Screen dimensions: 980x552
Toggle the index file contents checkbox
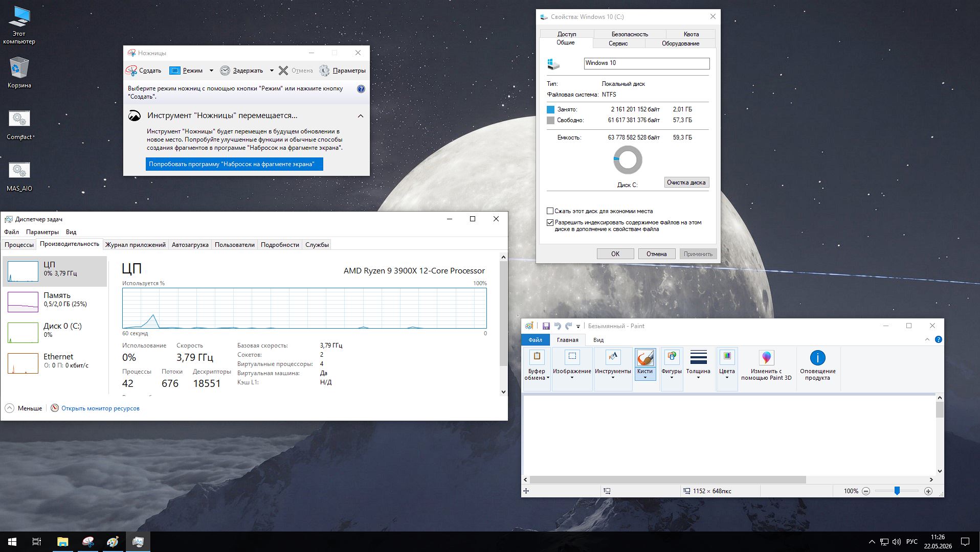click(550, 222)
